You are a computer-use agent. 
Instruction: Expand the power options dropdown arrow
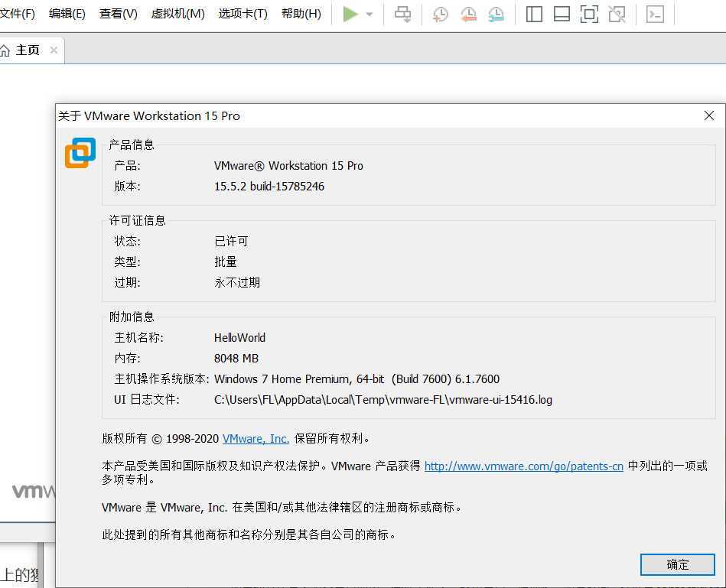(370, 15)
